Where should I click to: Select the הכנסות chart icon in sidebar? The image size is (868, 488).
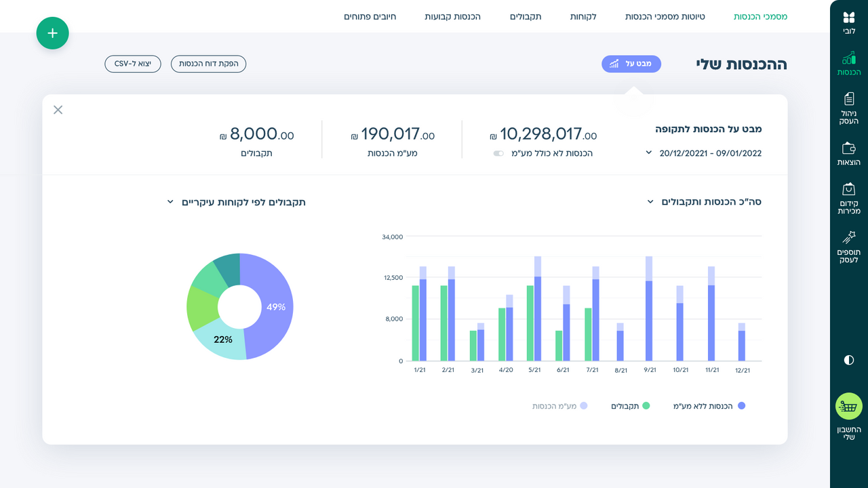(848, 58)
